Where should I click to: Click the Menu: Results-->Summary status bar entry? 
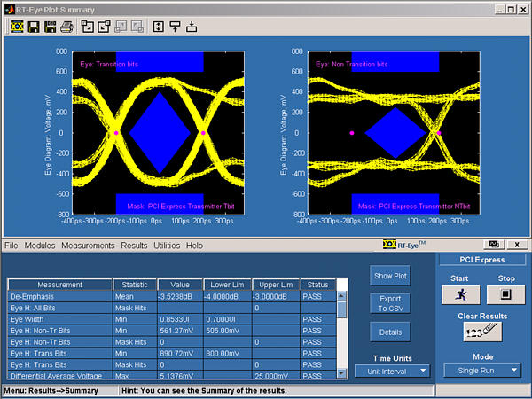51,390
